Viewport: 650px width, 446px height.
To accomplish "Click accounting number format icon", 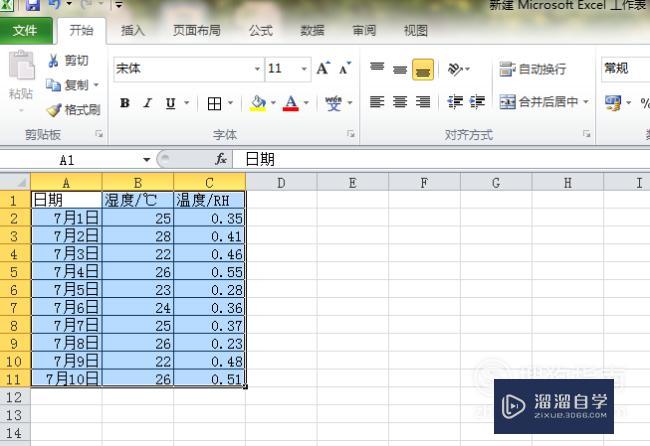I will point(613,103).
